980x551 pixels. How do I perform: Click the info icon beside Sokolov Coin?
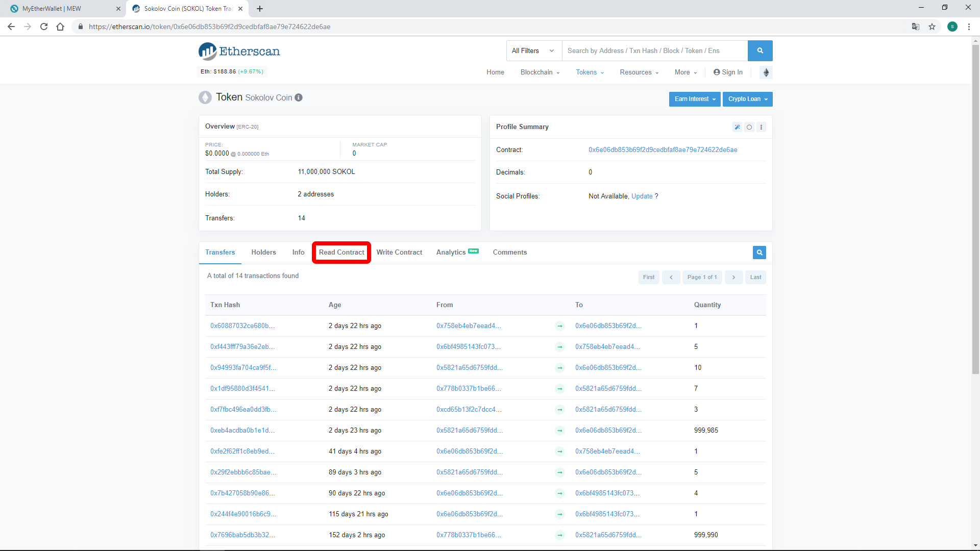click(x=299, y=97)
